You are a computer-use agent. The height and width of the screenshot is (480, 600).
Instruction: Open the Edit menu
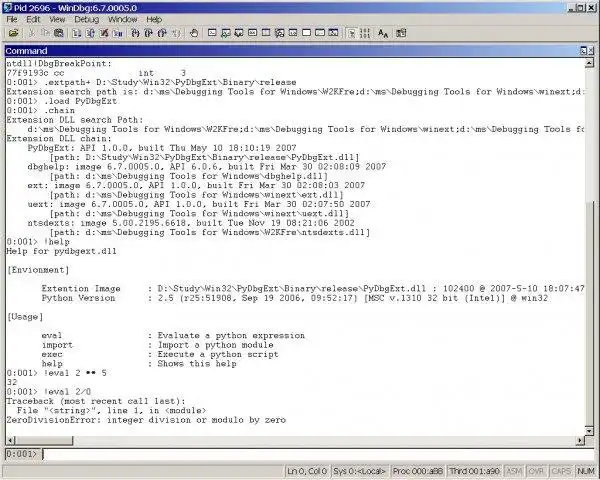tap(33, 19)
